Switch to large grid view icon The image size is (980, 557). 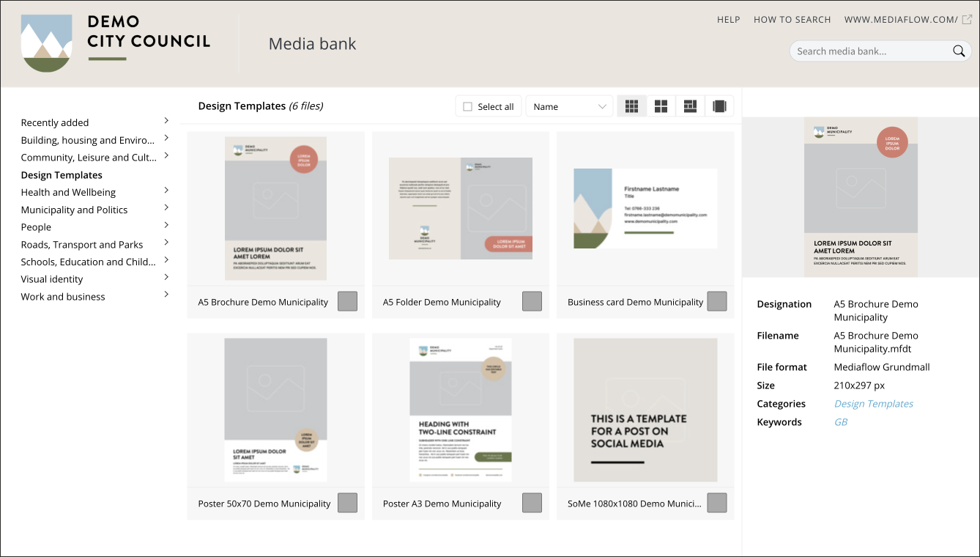pos(661,106)
